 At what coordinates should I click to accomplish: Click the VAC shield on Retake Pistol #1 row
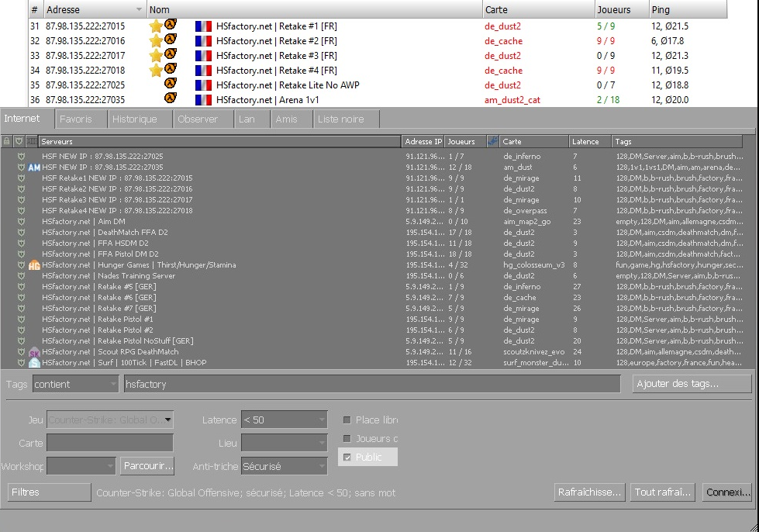coord(21,320)
